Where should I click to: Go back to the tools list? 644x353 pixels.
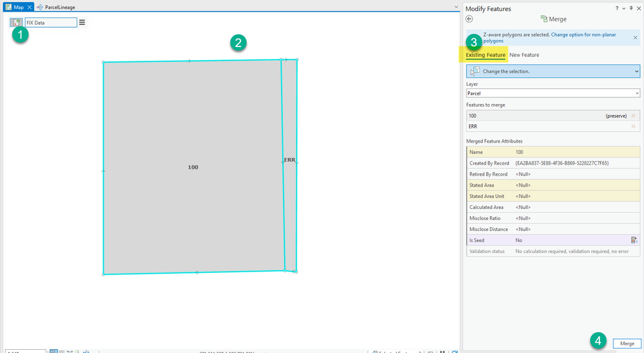click(469, 19)
